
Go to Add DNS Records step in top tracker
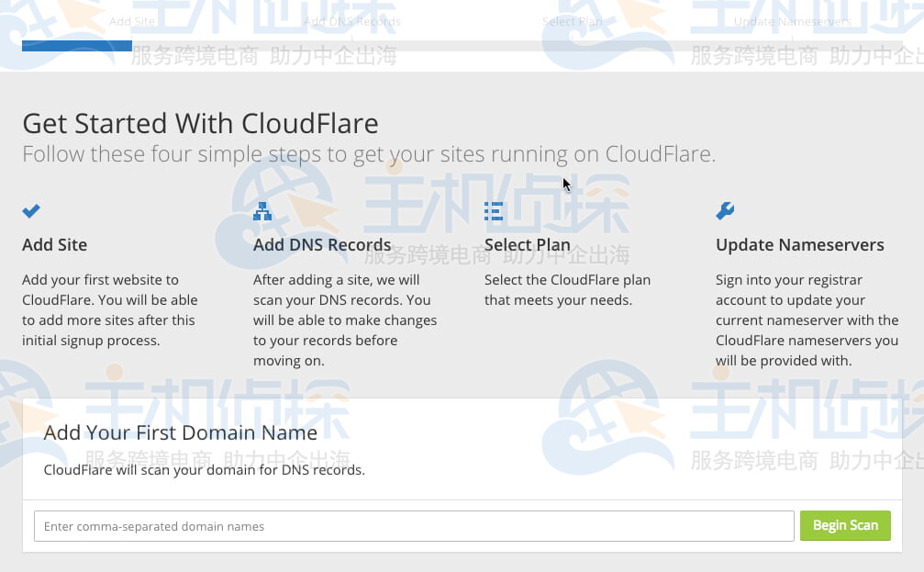pos(351,20)
